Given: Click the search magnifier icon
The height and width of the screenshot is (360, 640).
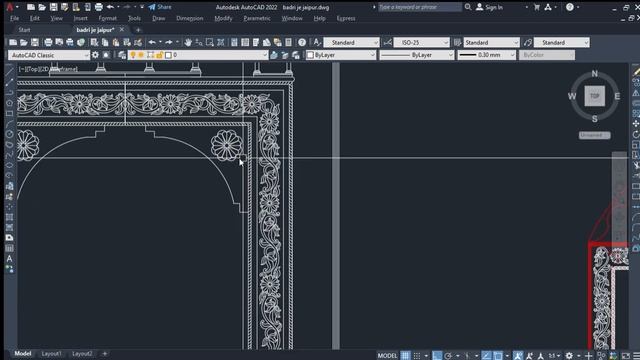Looking at the screenshot, I should 468,7.
